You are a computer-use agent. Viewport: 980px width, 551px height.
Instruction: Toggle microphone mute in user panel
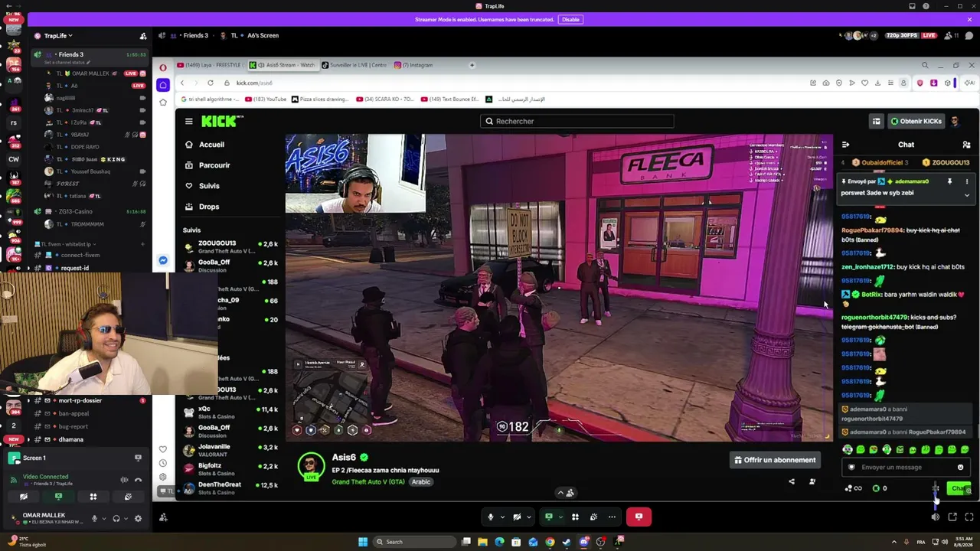click(x=95, y=518)
